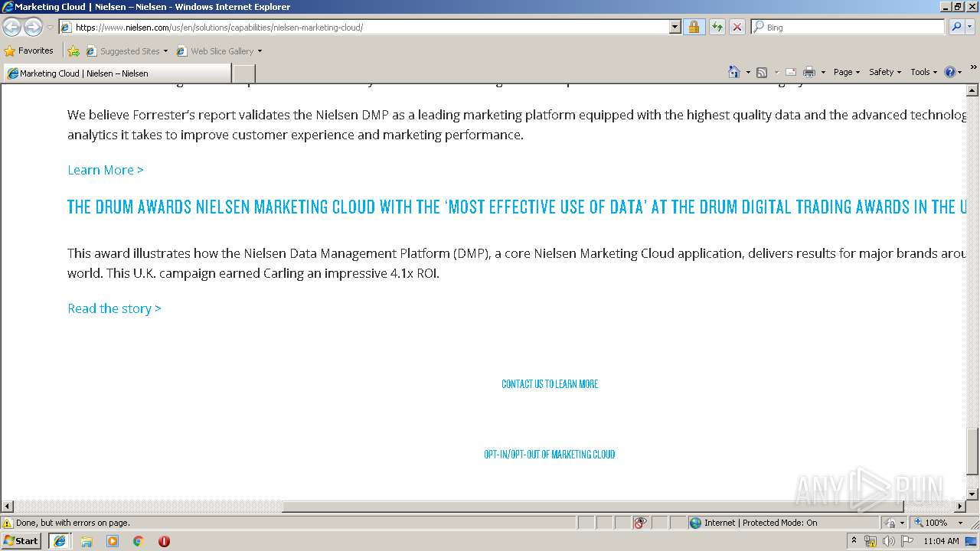Open the recent pages dropdown arrow

coord(50,28)
